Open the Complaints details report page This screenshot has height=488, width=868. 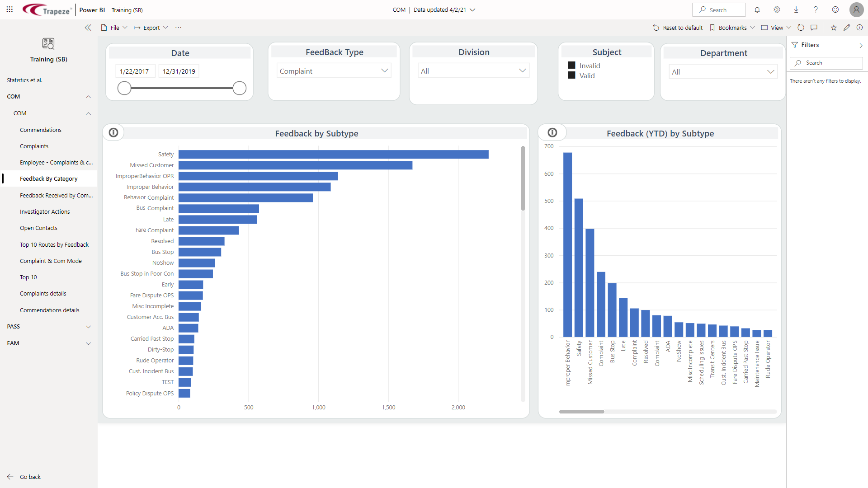pyautogui.click(x=43, y=293)
